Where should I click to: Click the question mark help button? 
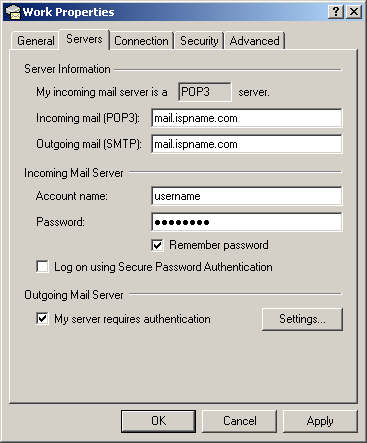(x=336, y=12)
